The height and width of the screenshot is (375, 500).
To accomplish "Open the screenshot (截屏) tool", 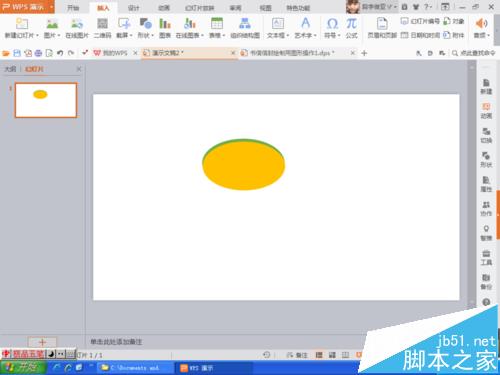I will tap(124, 28).
